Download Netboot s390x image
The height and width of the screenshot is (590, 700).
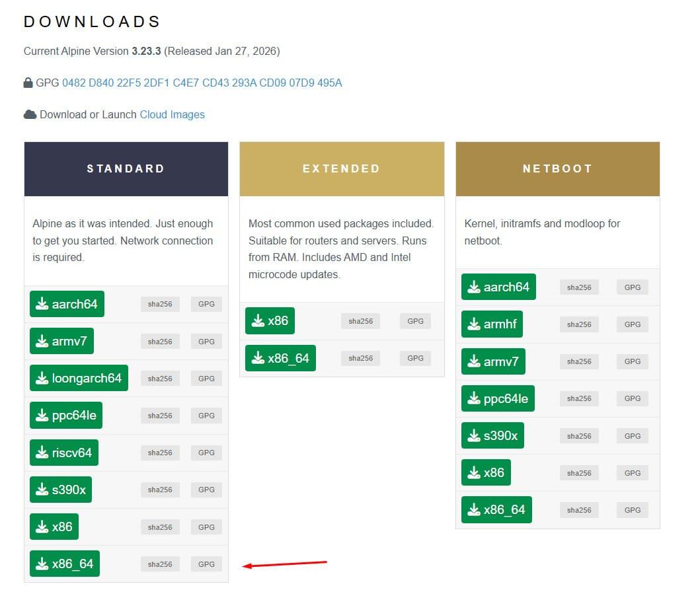492,435
